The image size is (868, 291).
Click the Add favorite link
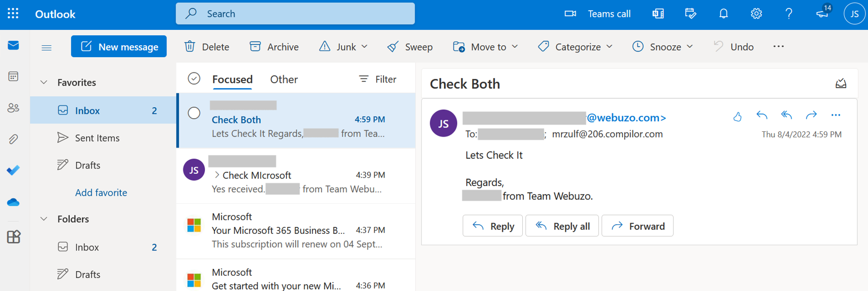pos(101,193)
